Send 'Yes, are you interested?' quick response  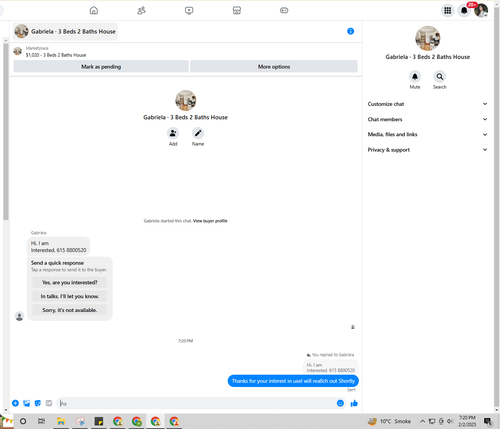[x=70, y=282]
